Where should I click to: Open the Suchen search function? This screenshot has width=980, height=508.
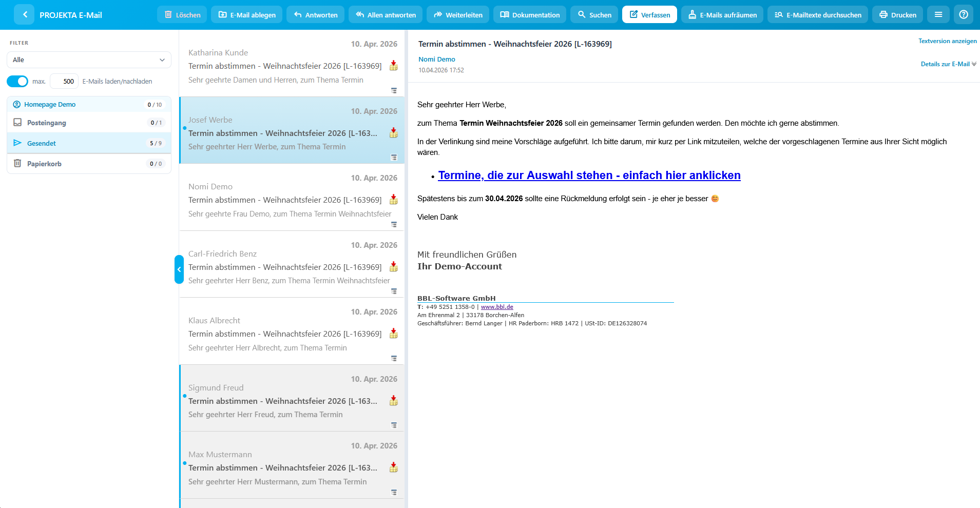[594, 14]
